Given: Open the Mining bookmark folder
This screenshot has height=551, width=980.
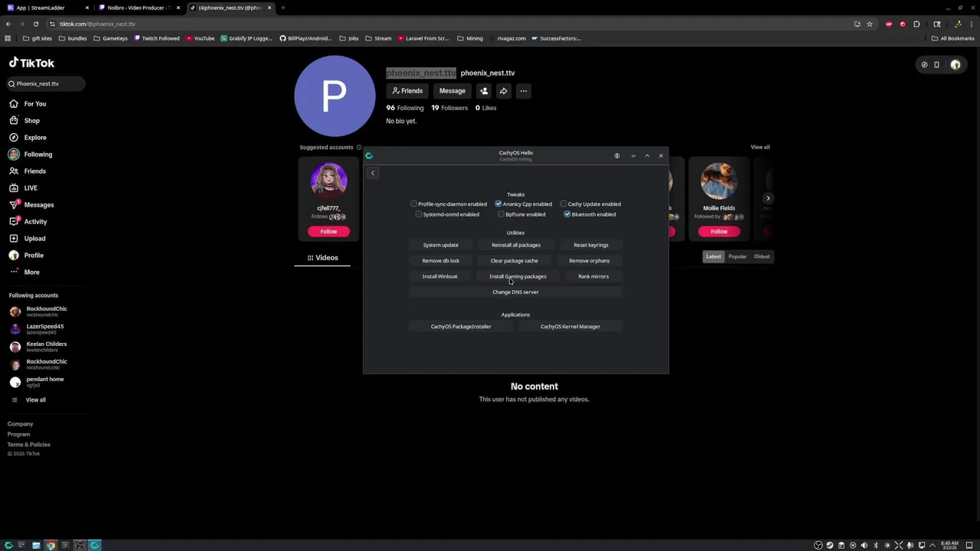Looking at the screenshot, I should point(470,38).
